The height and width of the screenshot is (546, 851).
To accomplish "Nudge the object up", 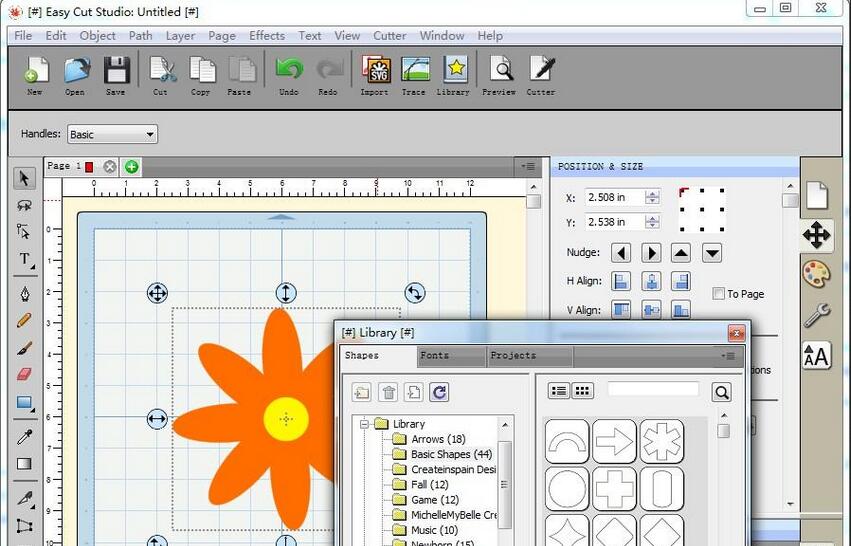I will 681,253.
